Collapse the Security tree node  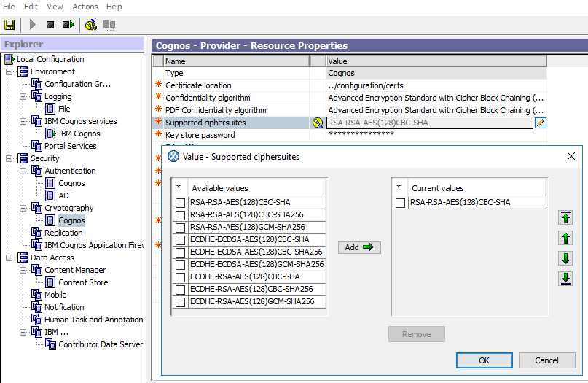(9, 158)
